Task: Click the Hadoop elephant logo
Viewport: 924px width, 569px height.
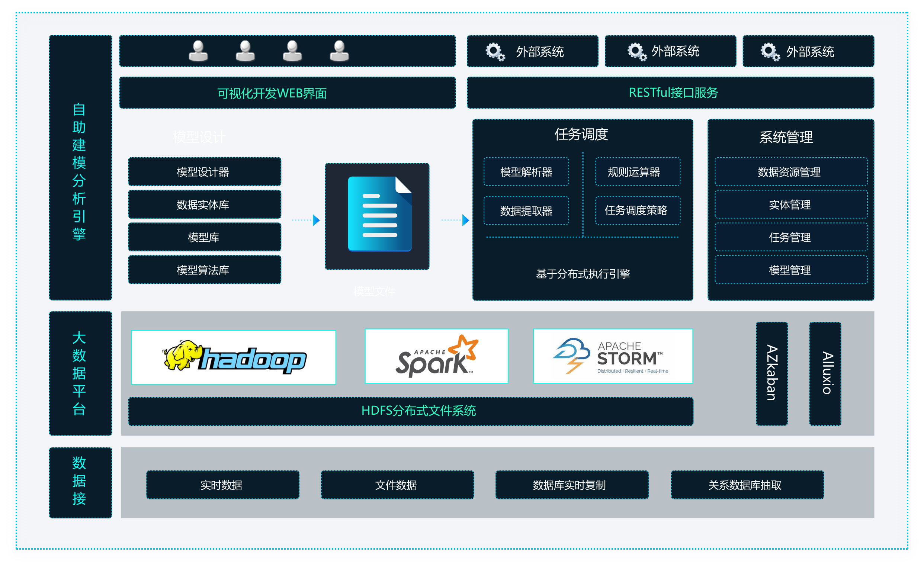Action: [x=234, y=357]
